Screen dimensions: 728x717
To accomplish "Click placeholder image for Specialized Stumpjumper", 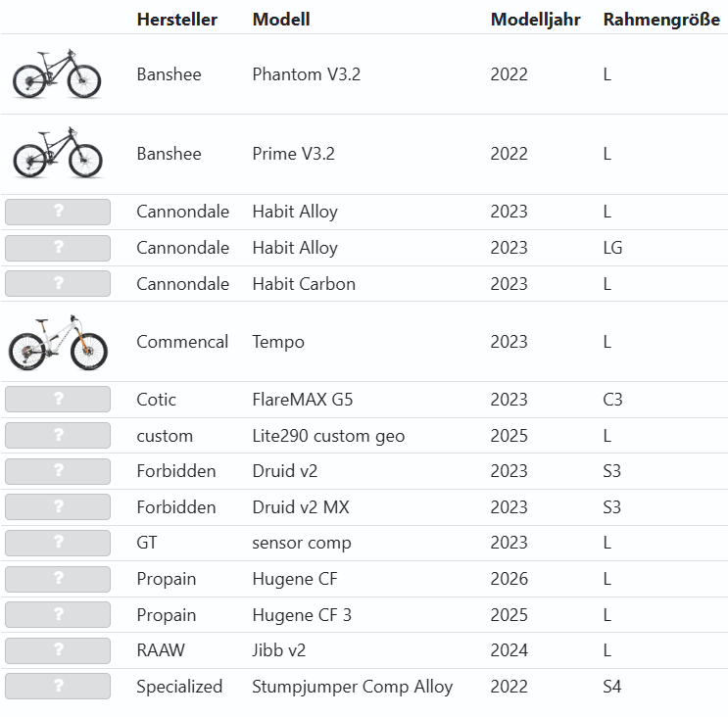I will (x=58, y=687).
